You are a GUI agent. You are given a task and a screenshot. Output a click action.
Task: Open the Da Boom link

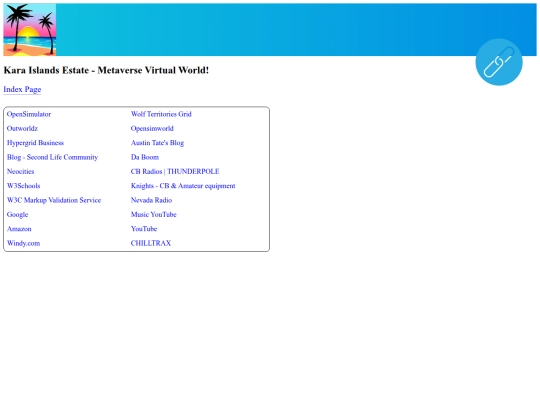tap(145, 157)
